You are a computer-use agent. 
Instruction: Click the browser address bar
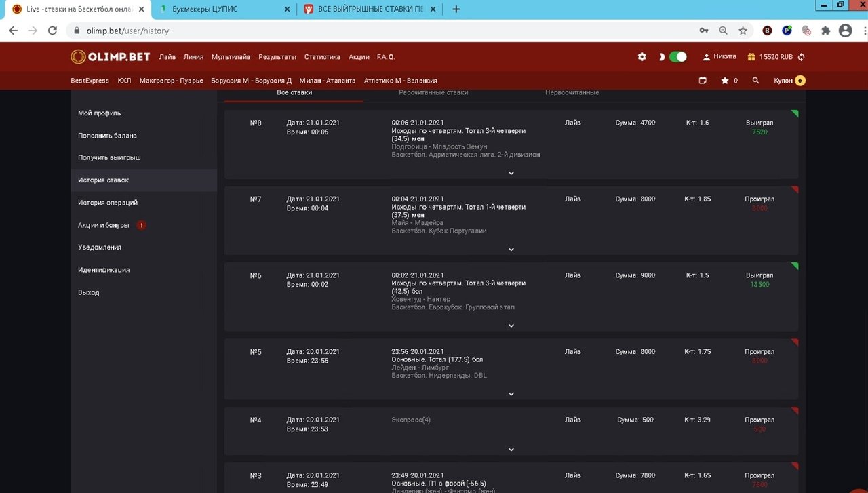pyautogui.click(x=380, y=31)
